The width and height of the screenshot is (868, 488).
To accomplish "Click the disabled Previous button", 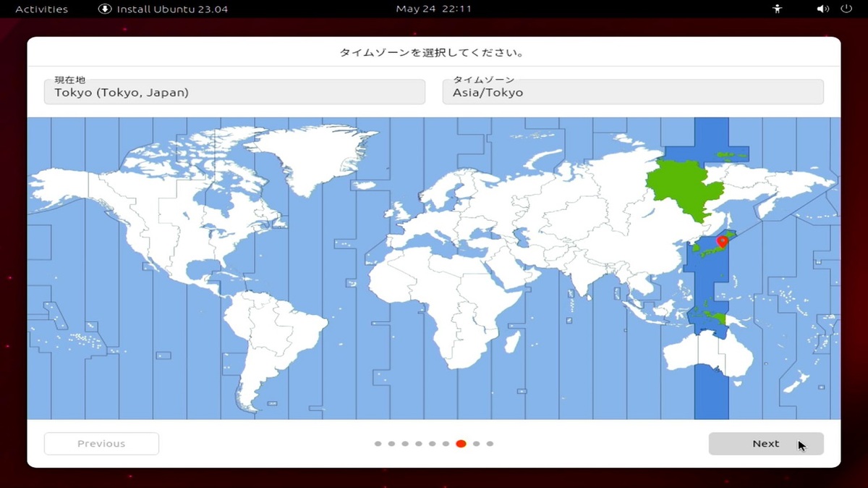I will click(x=101, y=444).
